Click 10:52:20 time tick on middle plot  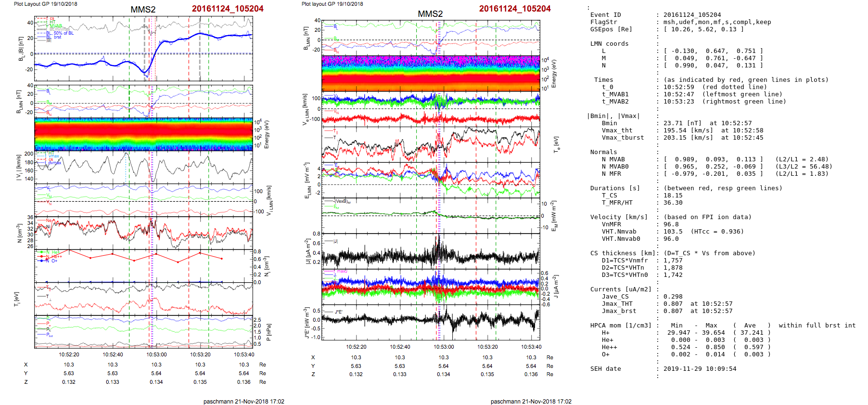click(x=356, y=347)
